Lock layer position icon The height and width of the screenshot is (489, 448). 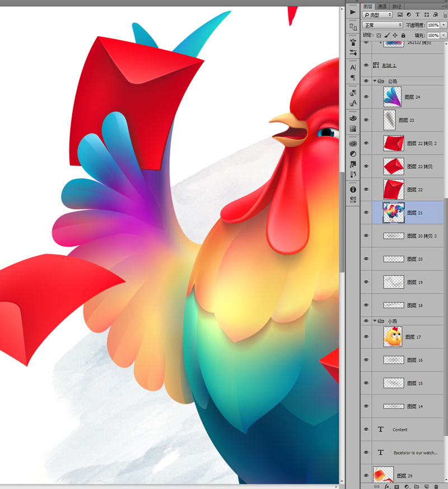pyautogui.click(x=395, y=35)
